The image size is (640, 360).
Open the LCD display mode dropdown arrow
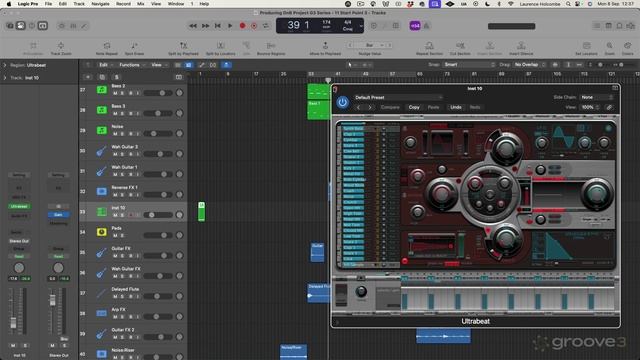(x=361, y=26)
